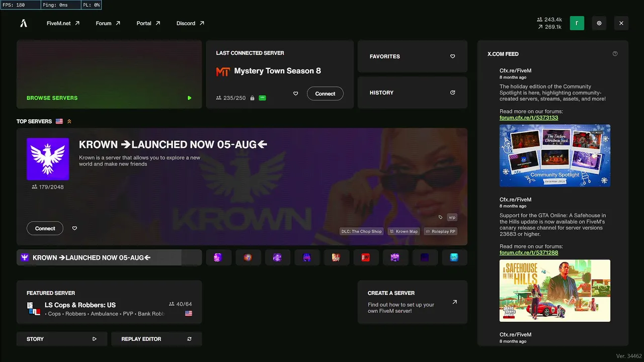Click the 'Roleplay RP' badge
The image size is (644, 362).
click(x=441, y=231)
